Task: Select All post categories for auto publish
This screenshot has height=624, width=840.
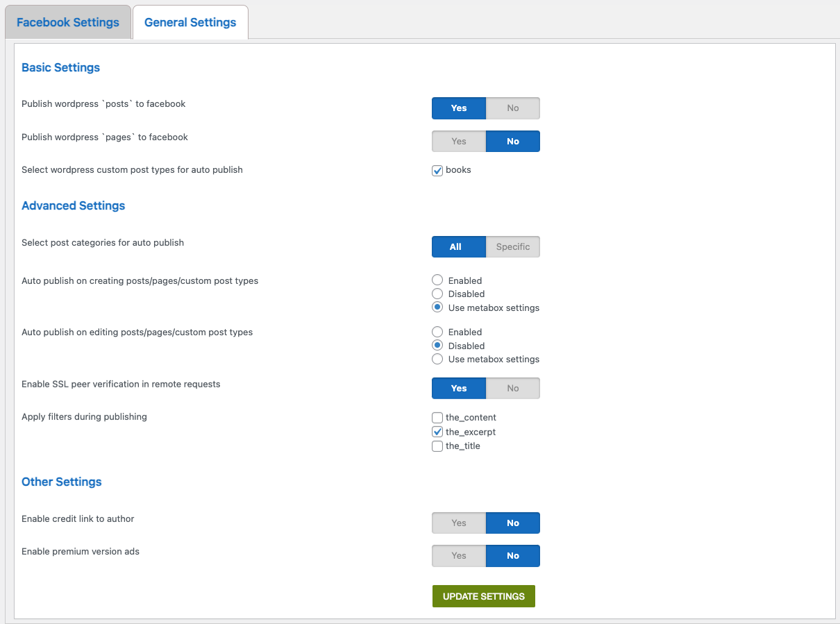Action: (x=458, y=246)
